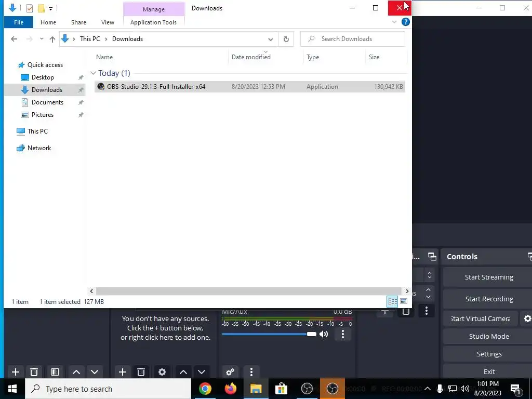Open the Application Tools tab
Screen dimensions: 532x399
(x=153, y=22)
